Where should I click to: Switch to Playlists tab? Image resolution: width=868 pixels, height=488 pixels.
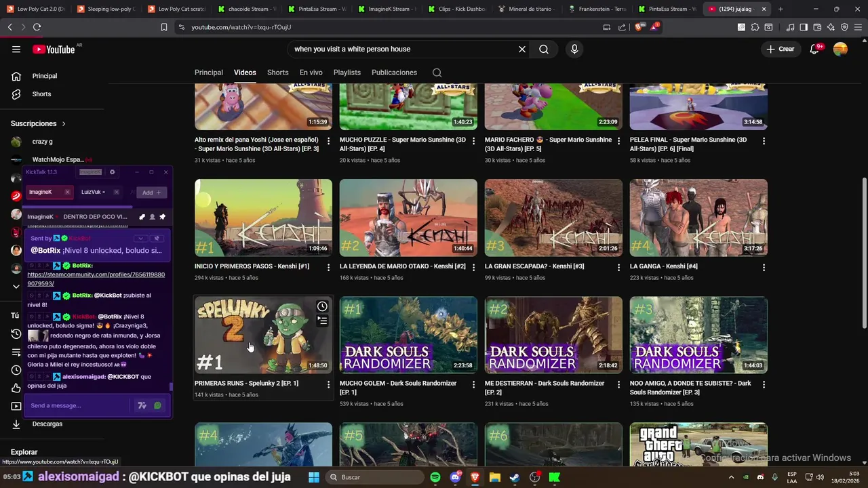point(347,73)
